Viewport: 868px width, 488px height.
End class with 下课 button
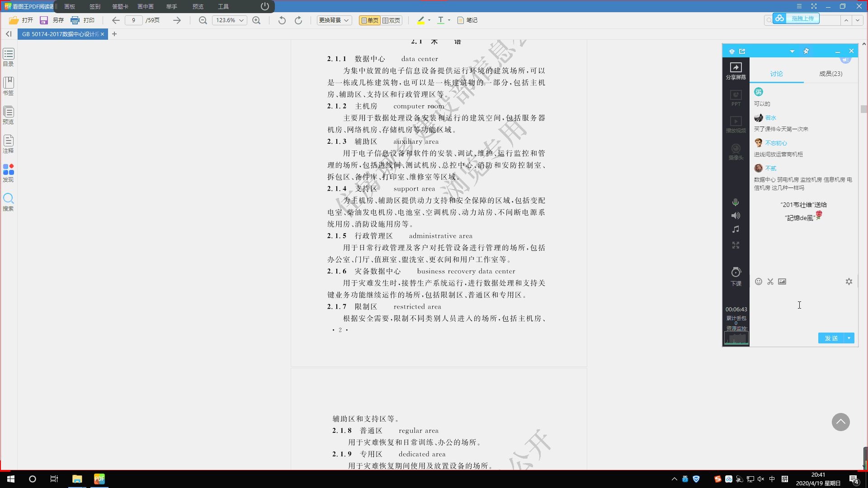(x=736, y=276)
